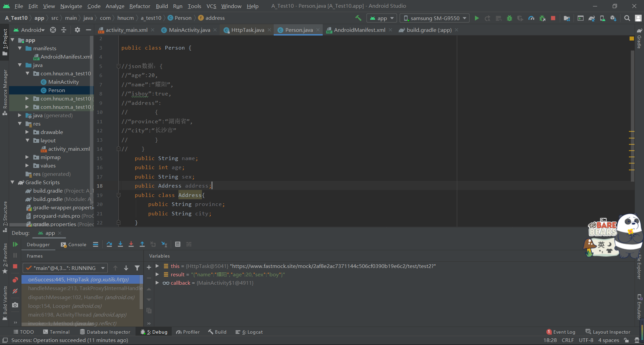Toggle the 1: Project tool window

5,42
